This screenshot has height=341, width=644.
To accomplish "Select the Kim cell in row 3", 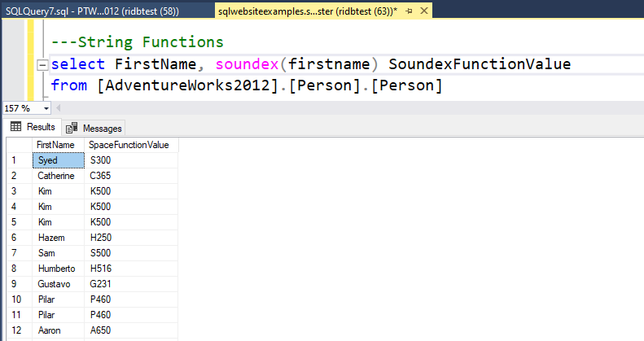I will [x=59, y=191].
